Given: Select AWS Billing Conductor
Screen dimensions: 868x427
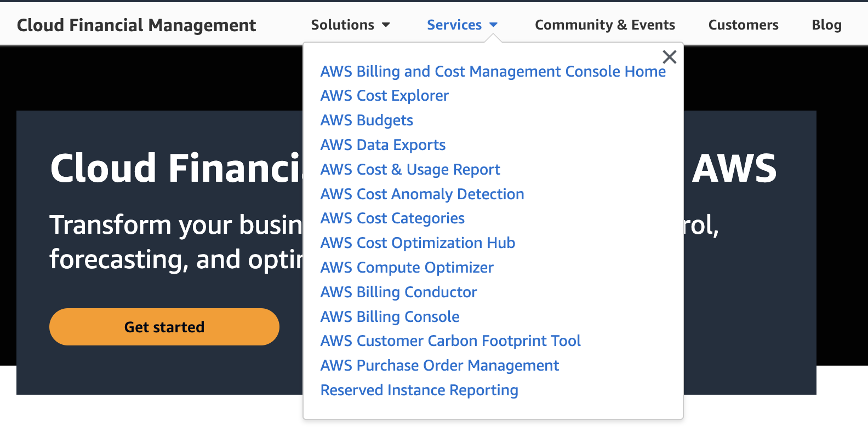Looking at the screenshot, I should 399,292.
